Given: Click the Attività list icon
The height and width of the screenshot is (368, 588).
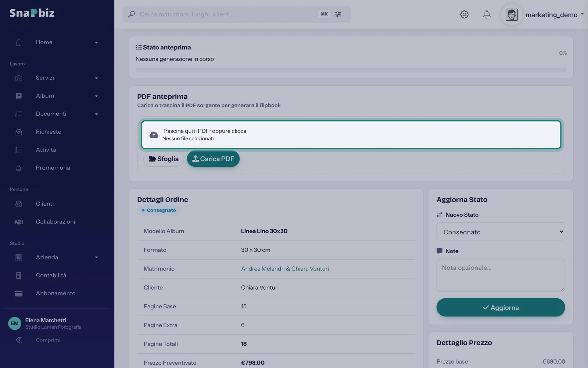Looking at the screenshot, I should click(19, 150).
